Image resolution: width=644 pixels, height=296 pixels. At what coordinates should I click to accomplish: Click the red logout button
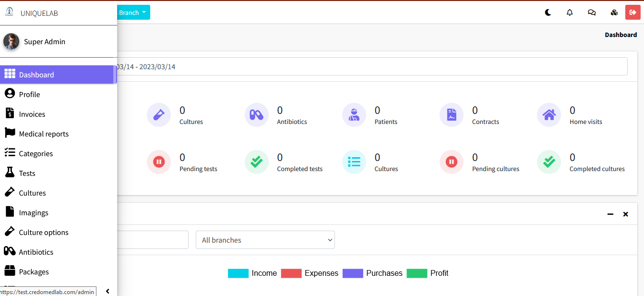pyautogui.click(x=632, y=12)
